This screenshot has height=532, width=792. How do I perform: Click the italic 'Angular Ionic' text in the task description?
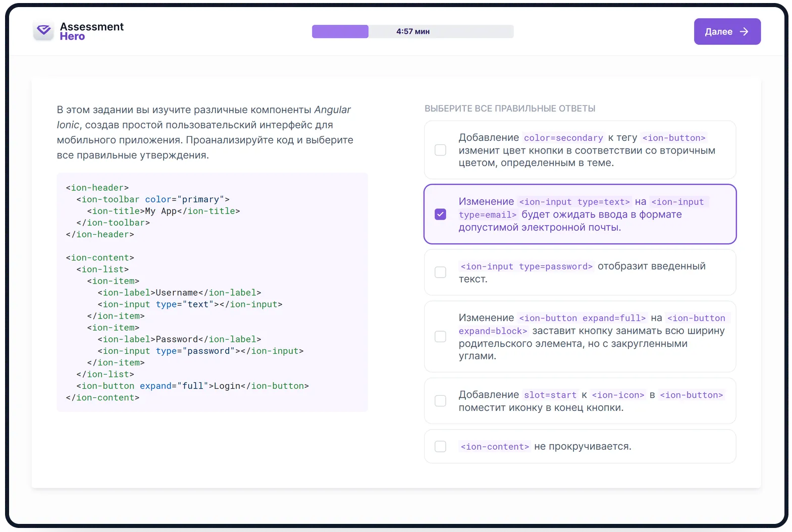pyautogui.click(x=332, y=110)
